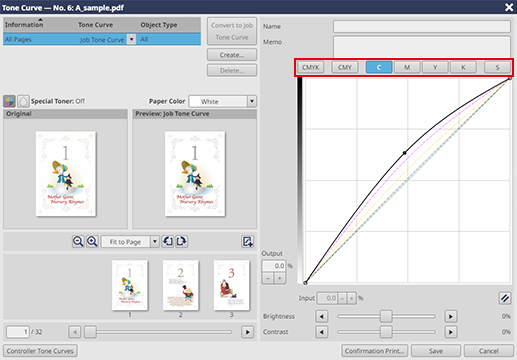The height and width of the screenshot is (360, 517).
Task: Select page 2 thumbnail
Action: 181,285
